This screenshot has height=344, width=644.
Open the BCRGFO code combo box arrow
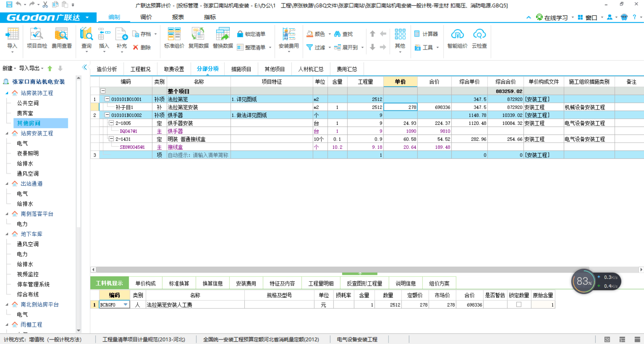click(x=125, y=305)
